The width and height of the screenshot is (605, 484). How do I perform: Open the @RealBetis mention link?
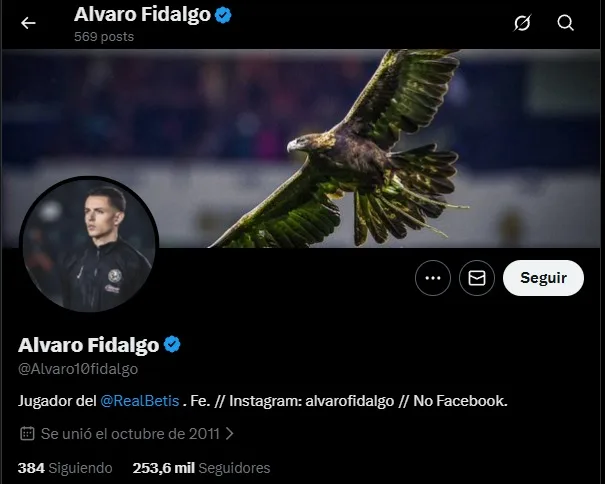click(x=140, y=401)
